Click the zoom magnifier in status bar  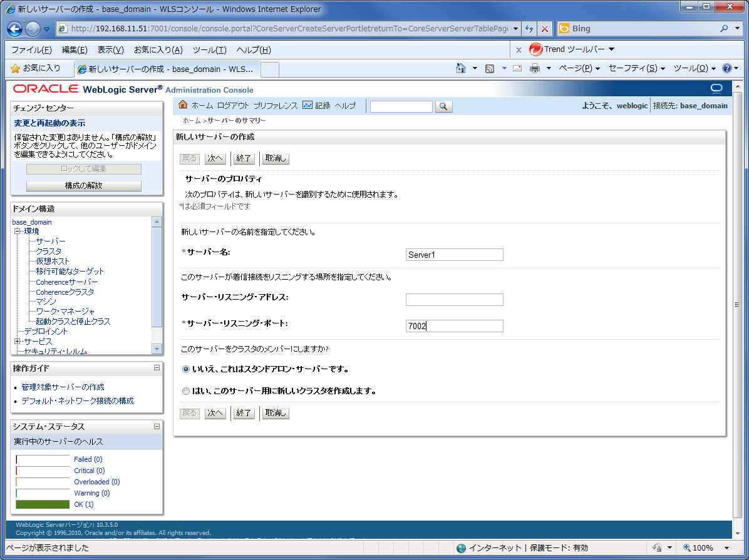[687, 547]
